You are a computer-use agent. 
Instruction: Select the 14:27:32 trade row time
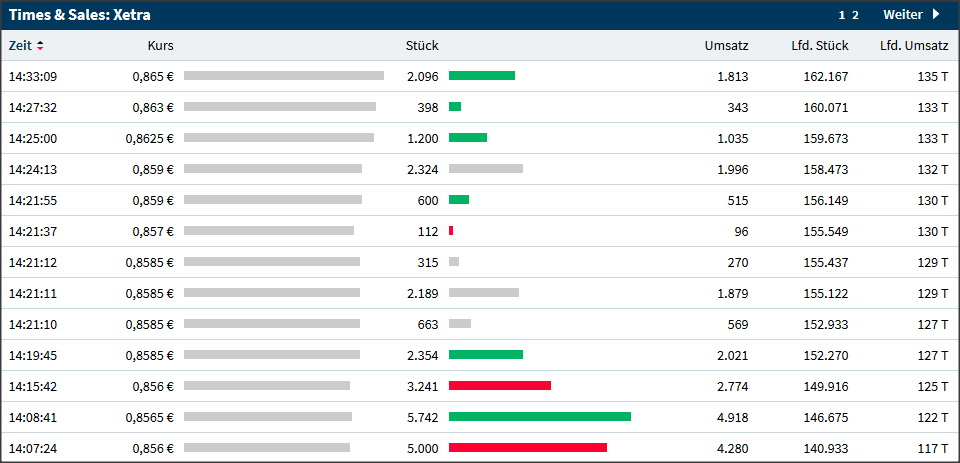point(33,107)
